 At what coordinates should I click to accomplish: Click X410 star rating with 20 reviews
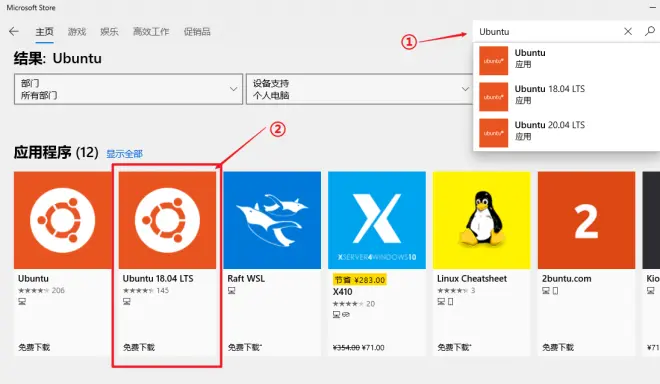pos(354,304)
